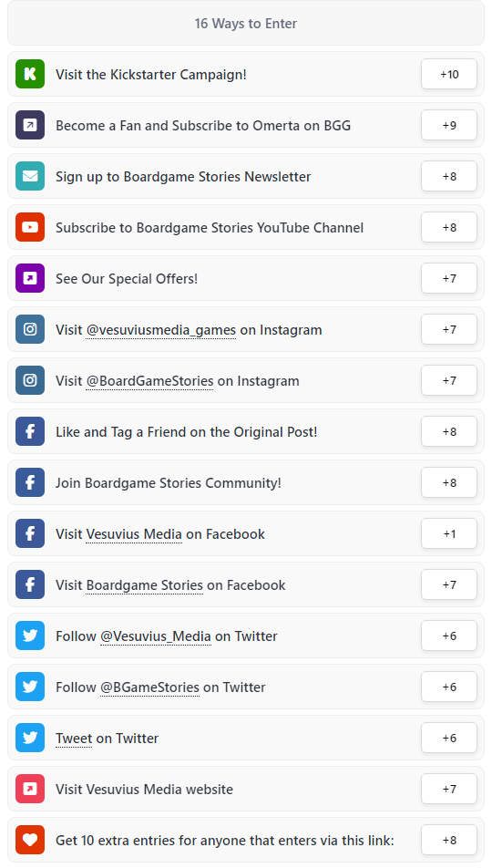Click the purple Special Offers icon
Image resolution: width=492 pixels, height=868 pixels.
click(30, 278)
